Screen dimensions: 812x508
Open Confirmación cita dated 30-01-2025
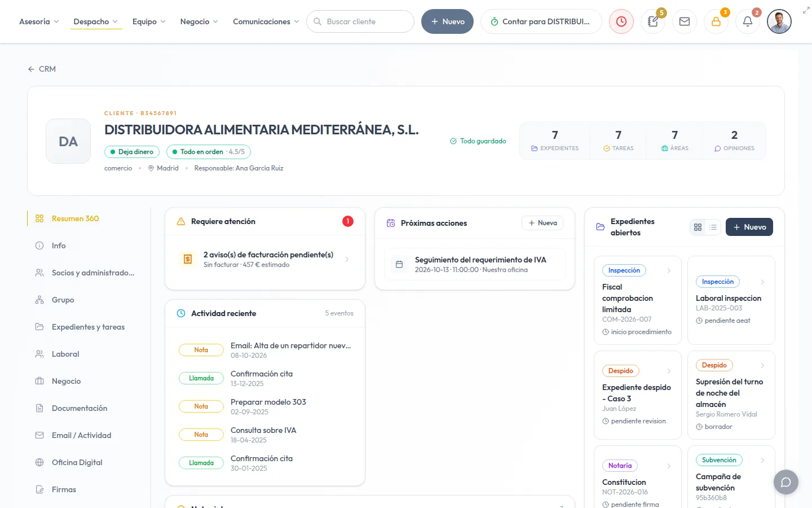tap(265, 463)
